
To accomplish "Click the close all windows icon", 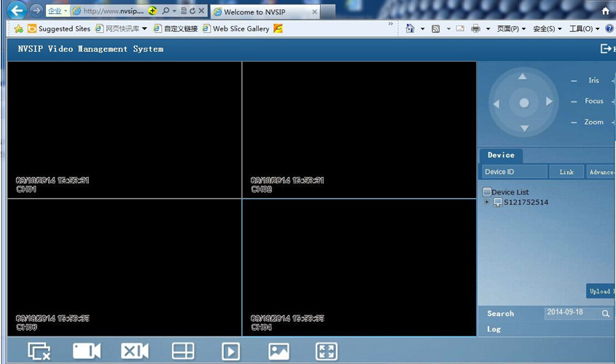I will pos(39,352).
